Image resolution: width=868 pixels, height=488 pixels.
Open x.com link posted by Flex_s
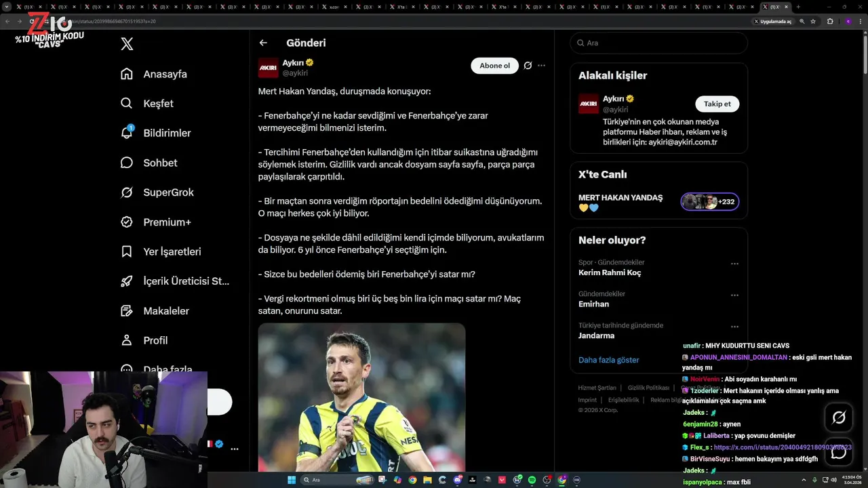(783, 447)
